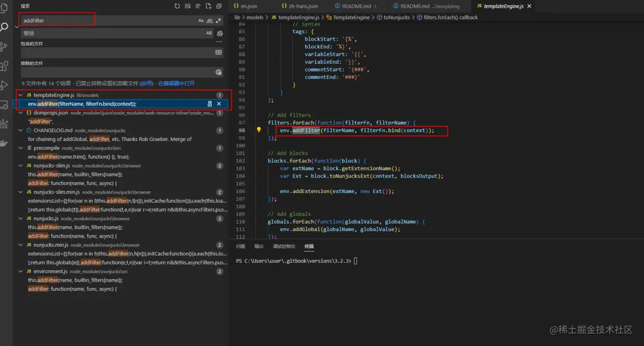Screen dimensions: 644x346
Task: Clear search results using header icon
Action: pyautogui.click(x=187, y=6)
